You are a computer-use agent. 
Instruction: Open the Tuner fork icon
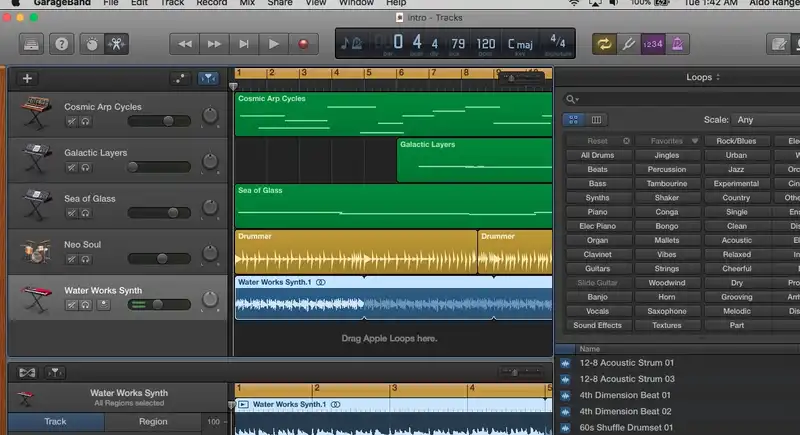click(x=629, y=44)
